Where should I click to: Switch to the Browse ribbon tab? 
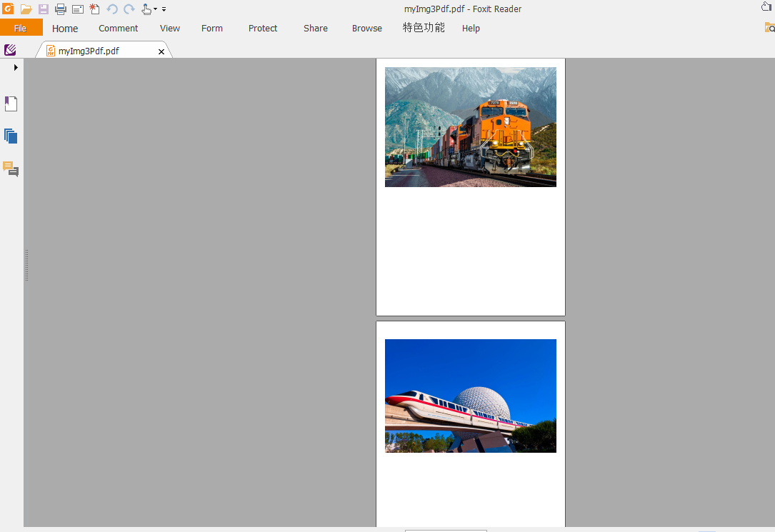pos(366,28)
